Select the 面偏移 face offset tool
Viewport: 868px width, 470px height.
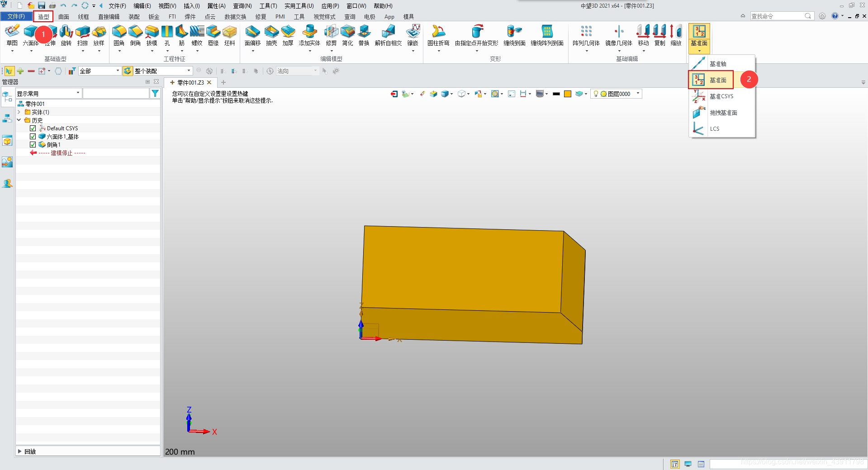tap(252, 36)
